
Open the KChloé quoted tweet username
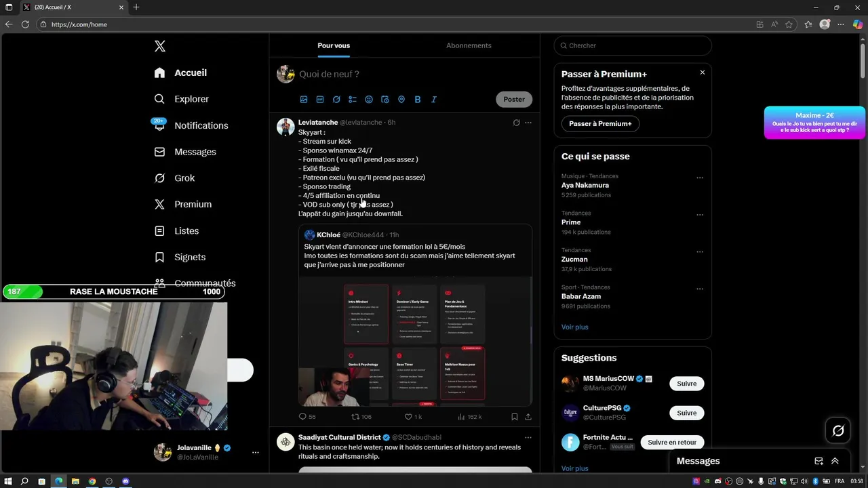coord(328,235)
